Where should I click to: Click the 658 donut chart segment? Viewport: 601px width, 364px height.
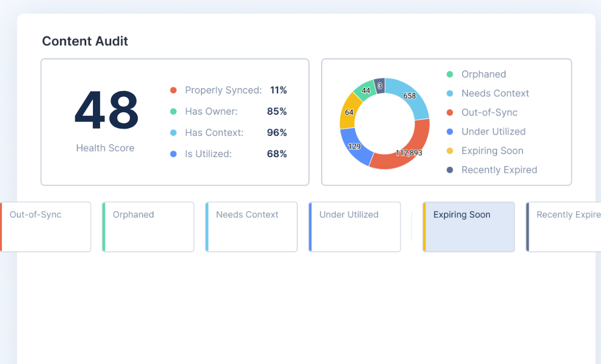409,96
